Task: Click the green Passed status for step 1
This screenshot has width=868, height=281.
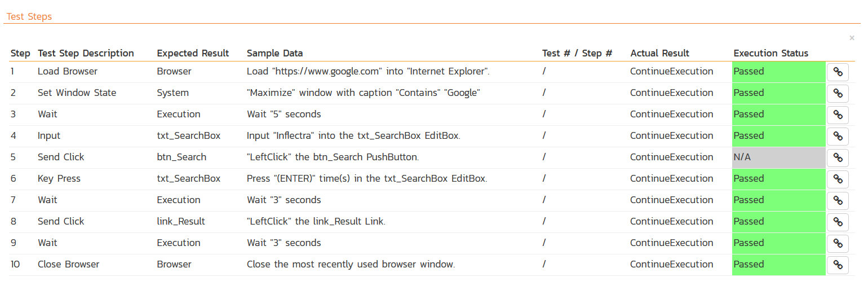Action: pyautogui.click(x=778, y=72)
